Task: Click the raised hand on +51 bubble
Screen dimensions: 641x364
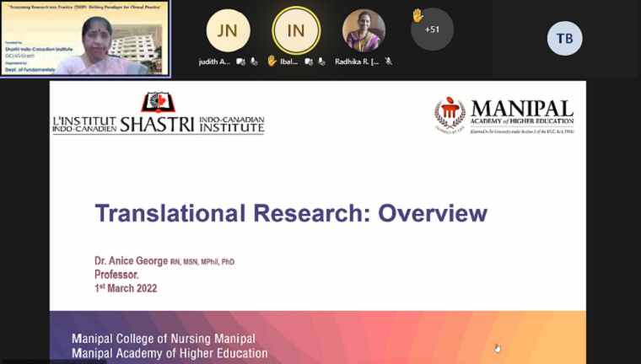Action: pos(417,15)
